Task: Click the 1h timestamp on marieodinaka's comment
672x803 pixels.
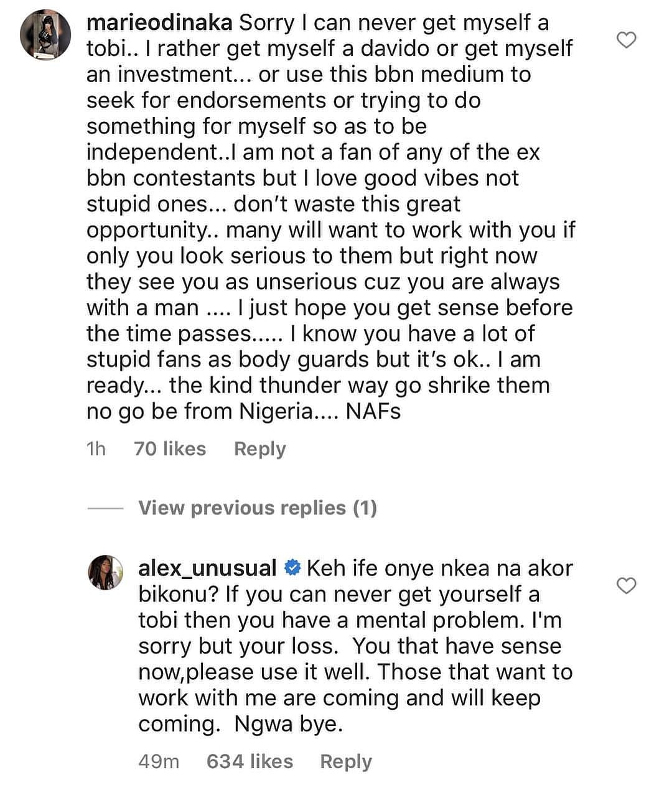Action: pos(96,448)
